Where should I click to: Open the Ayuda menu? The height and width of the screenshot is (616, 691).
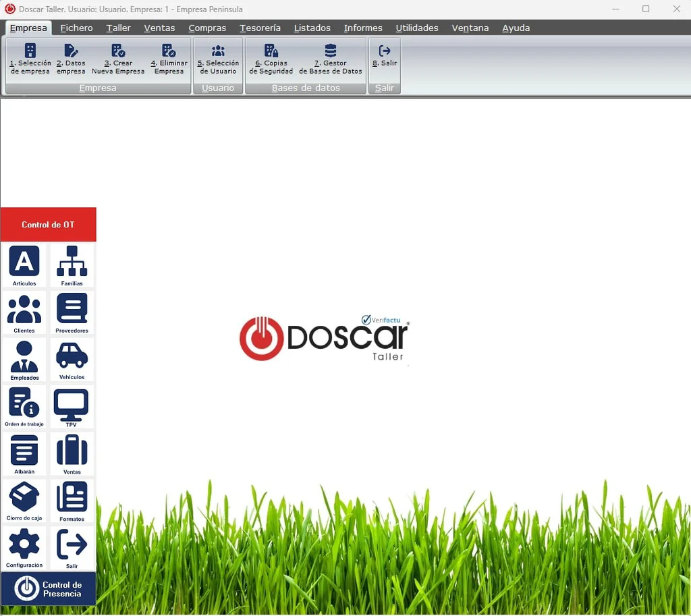(516, 28)
